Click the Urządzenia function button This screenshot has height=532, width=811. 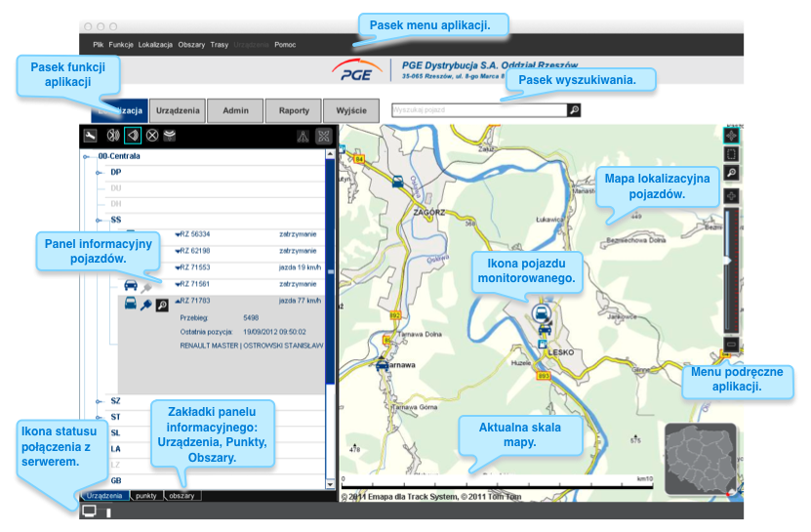[178, 110]
